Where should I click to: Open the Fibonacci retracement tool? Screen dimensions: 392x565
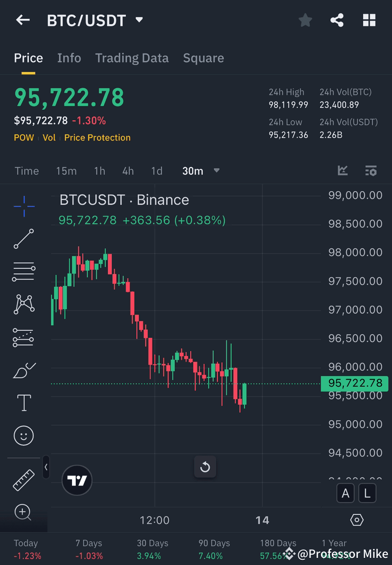[x=24, y=271]
